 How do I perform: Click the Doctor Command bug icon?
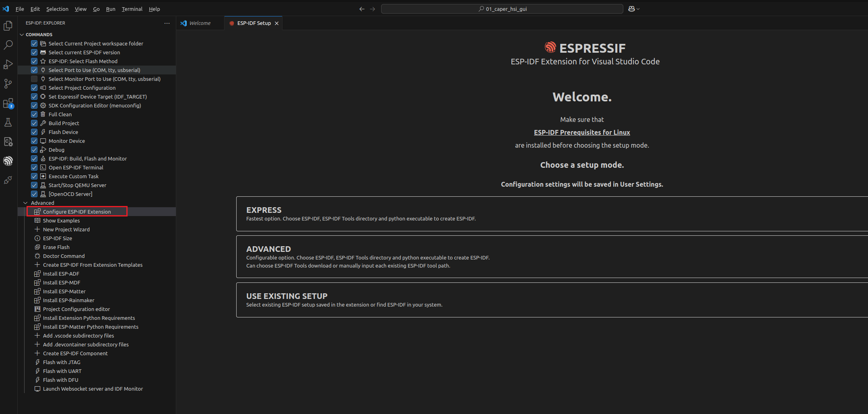click(37, 256)
